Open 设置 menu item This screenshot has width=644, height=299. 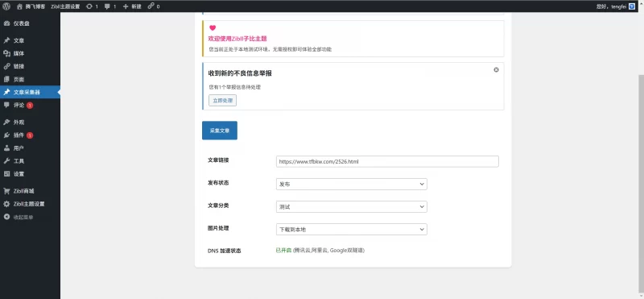30,174
